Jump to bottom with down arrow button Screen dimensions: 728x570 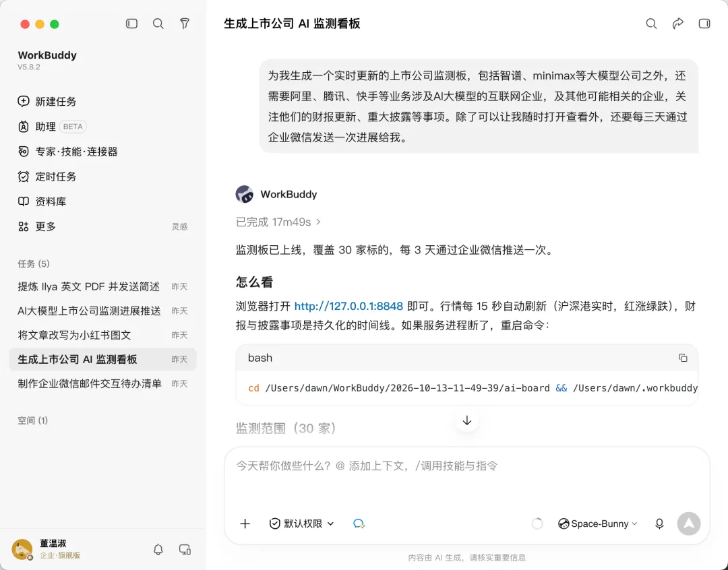[467, 420]
